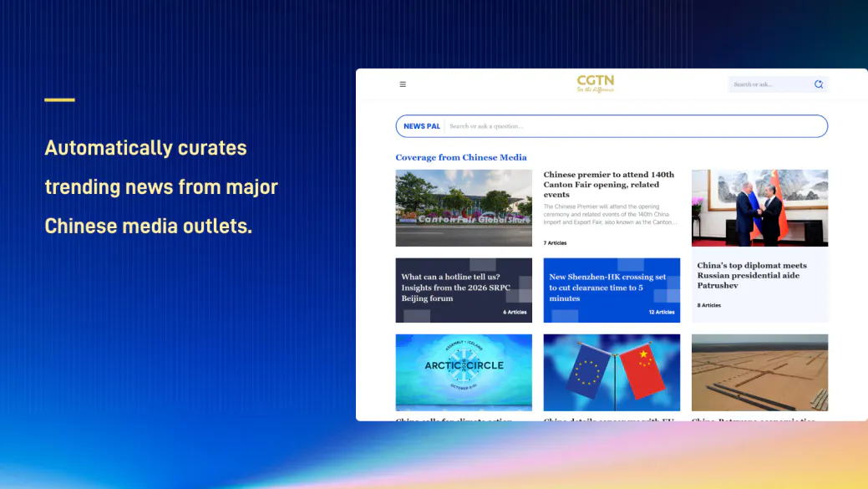
Task: Open the EU and China flags thumbnail
Action: point(612,372)
